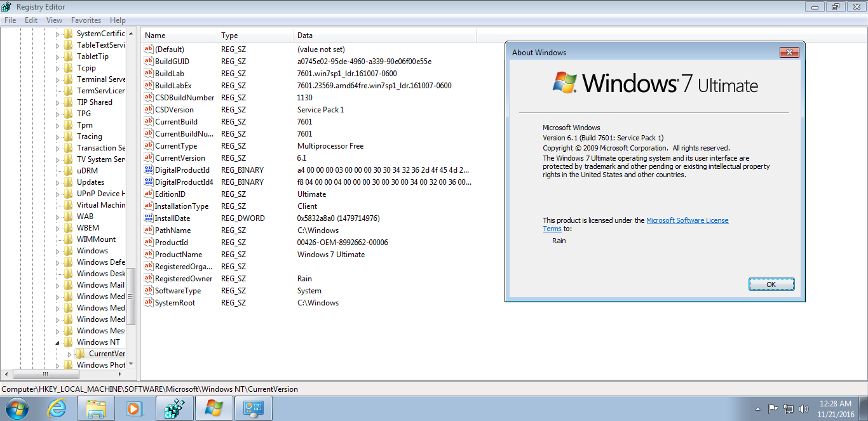The height and width of the screenshot is (421, 868).
Task: Expand the Tracing key
Action: (57, 137)
